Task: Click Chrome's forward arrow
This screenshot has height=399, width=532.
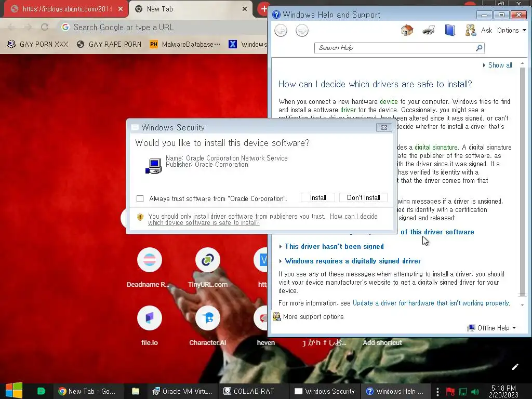Action: [x=28, y=27]
